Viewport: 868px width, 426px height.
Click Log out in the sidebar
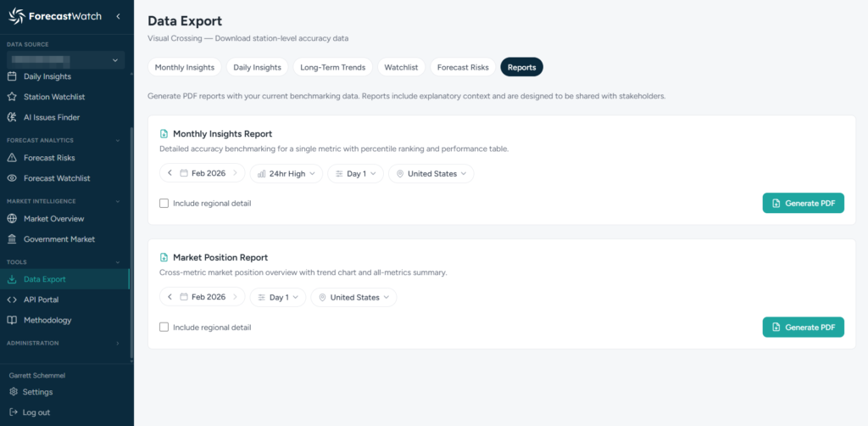pyautogui.click(x=36, y=412)
